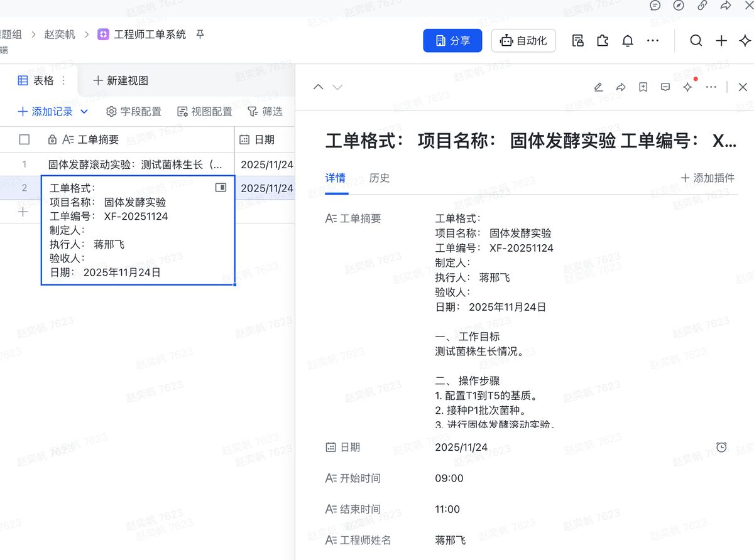Screen dimensions: 754x560
Task: Click the row 2 date cell 2025/11/24
Action: click(x=265, y=188)
